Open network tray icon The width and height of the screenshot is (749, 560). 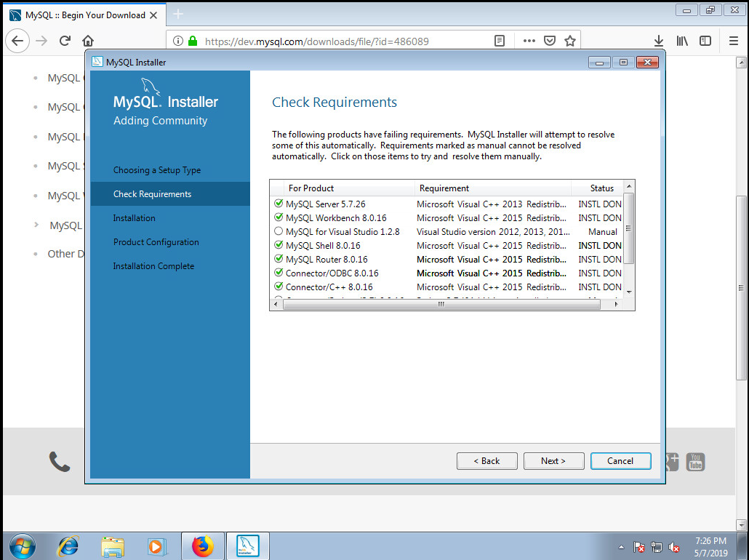pyautogui.click(x=657, y=547)
